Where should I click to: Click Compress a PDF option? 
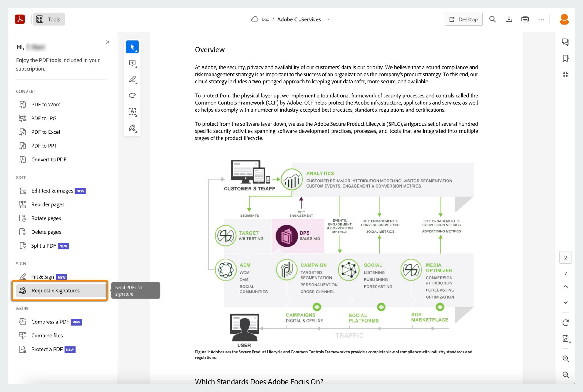pos(50,322)
